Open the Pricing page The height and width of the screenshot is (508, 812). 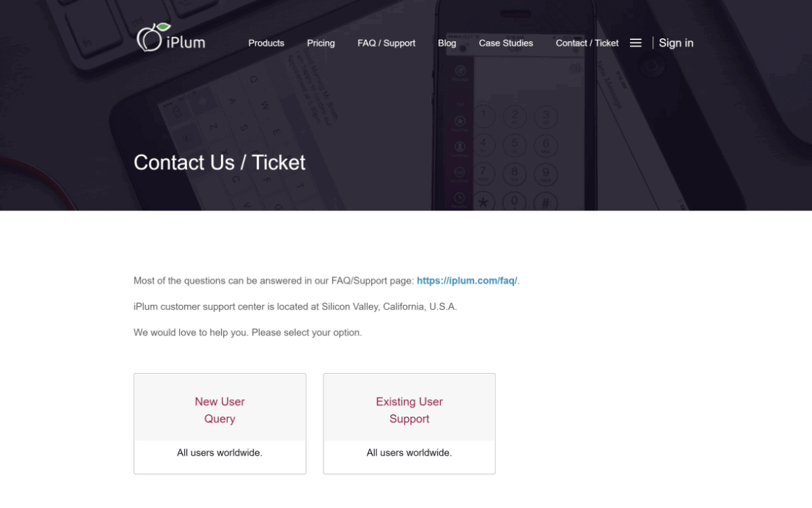[320, 44]
